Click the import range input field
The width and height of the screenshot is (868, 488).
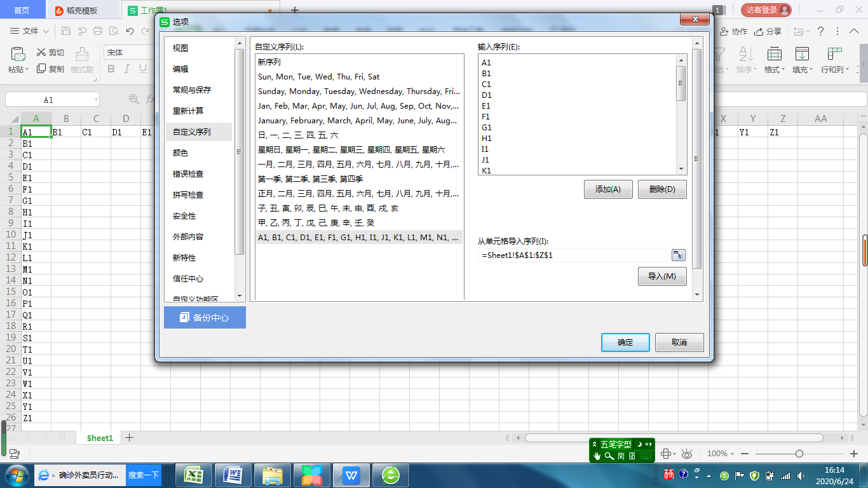click(574, 255)
